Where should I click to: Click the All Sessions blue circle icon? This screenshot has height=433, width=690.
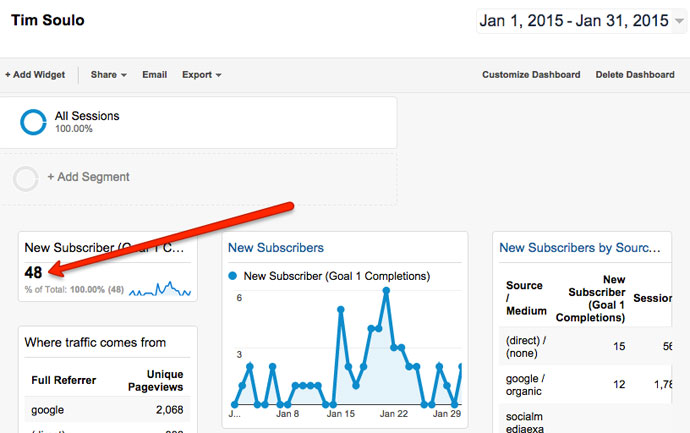tap(34, 122)
